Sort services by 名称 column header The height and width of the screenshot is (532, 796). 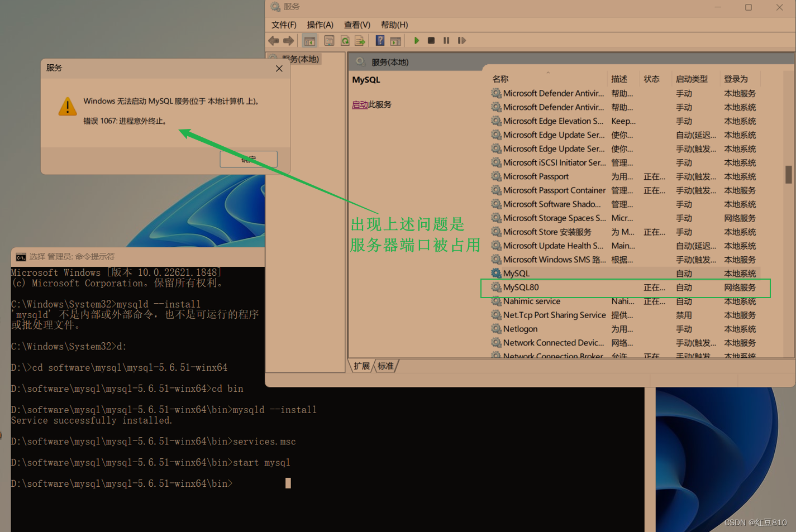[x=500, y=79]
